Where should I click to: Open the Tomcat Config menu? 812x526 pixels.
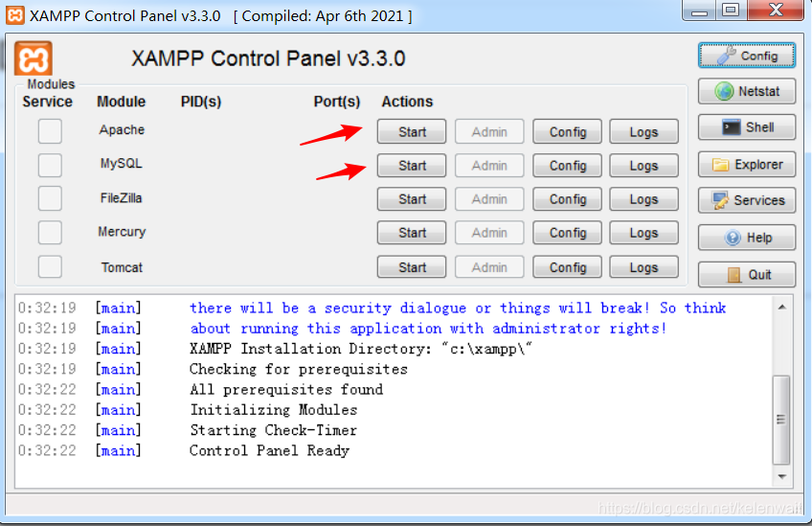point(568,267)
